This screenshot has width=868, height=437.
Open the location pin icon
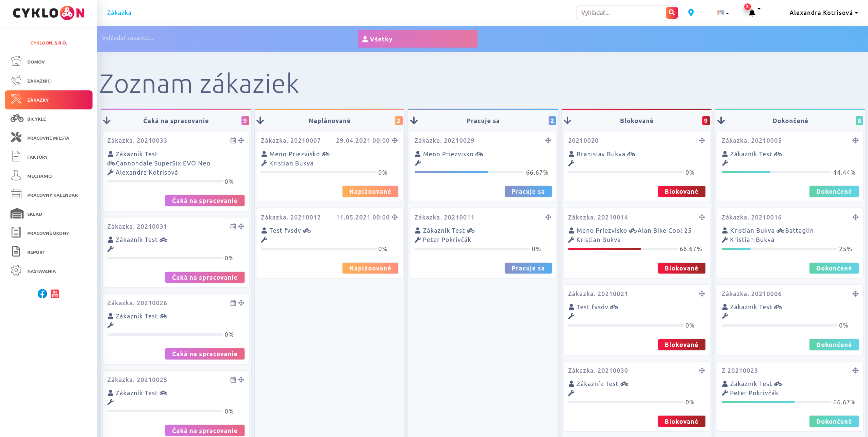click(x=691, y=13)
